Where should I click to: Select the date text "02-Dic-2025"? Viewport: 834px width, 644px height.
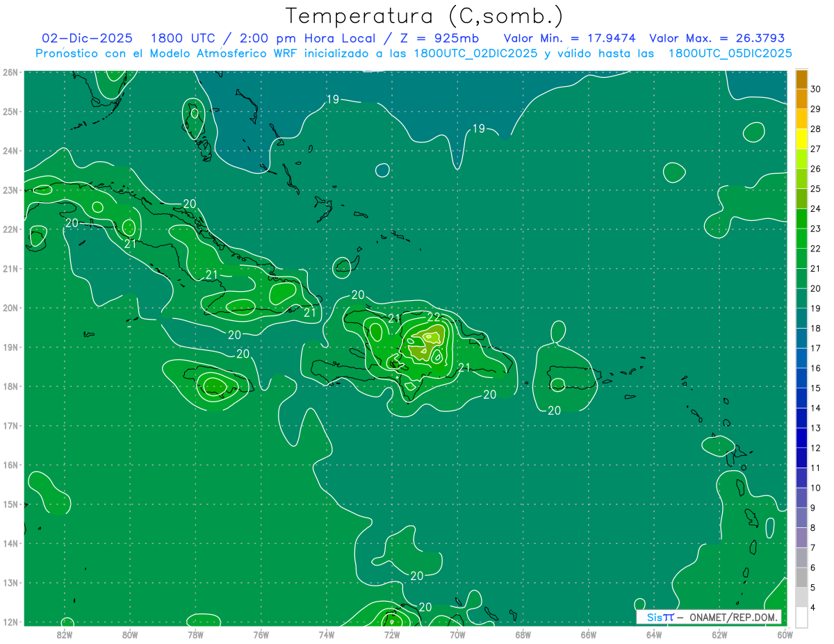(x=87, y=38)
